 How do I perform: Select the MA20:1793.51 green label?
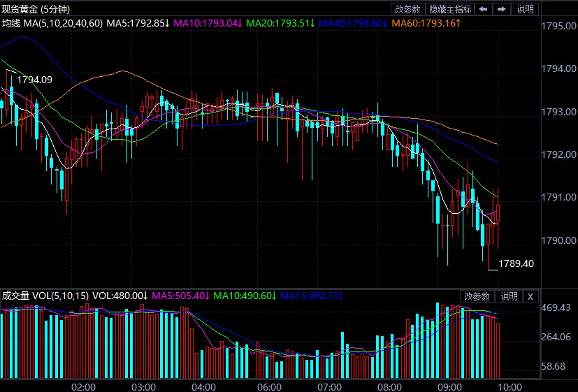[280, 23]
